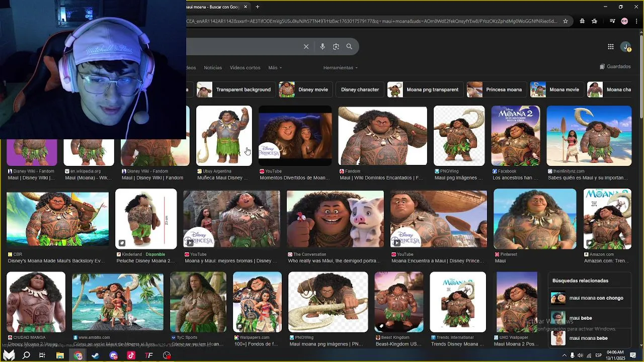
Task: Click the browser address bar URL
Action: [371, 21]
